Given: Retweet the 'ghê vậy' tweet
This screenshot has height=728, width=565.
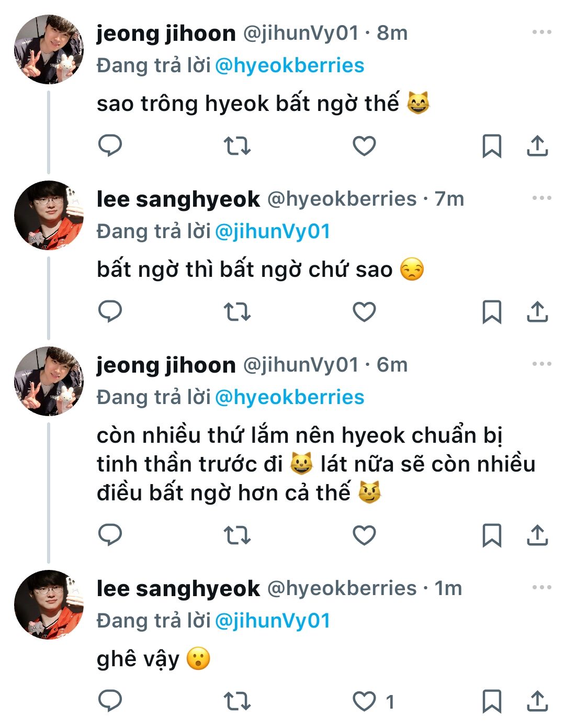Looking at the screenshot, I should point(237,701).
